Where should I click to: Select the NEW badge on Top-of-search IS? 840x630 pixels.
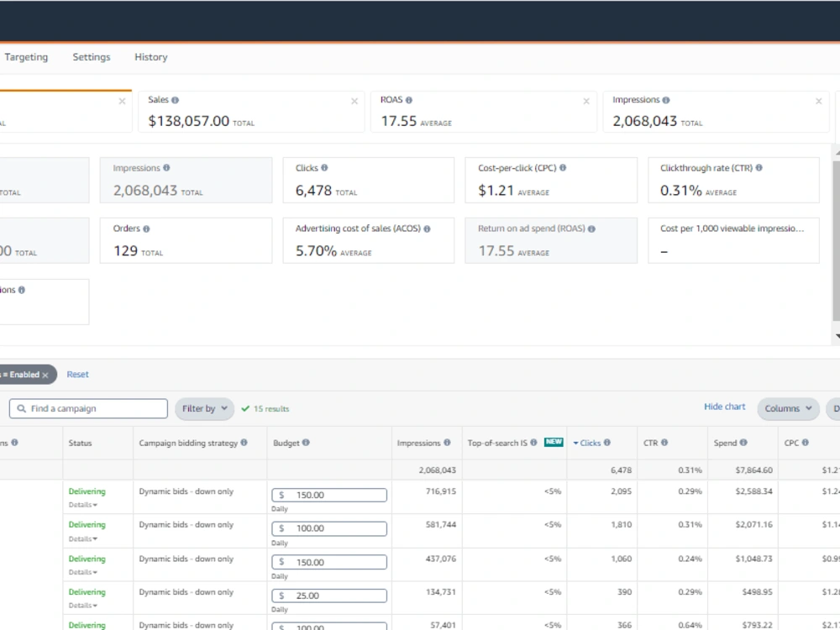coord(554,442)
